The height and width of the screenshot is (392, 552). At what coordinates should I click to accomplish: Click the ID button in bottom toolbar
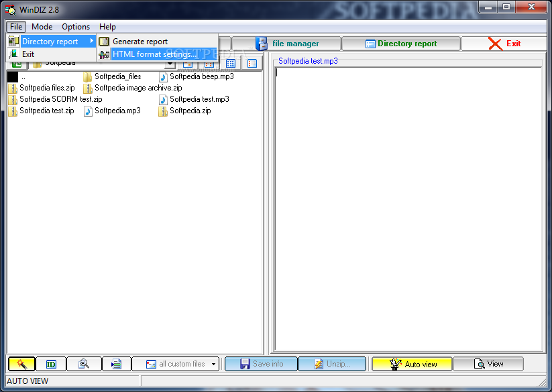51,364
